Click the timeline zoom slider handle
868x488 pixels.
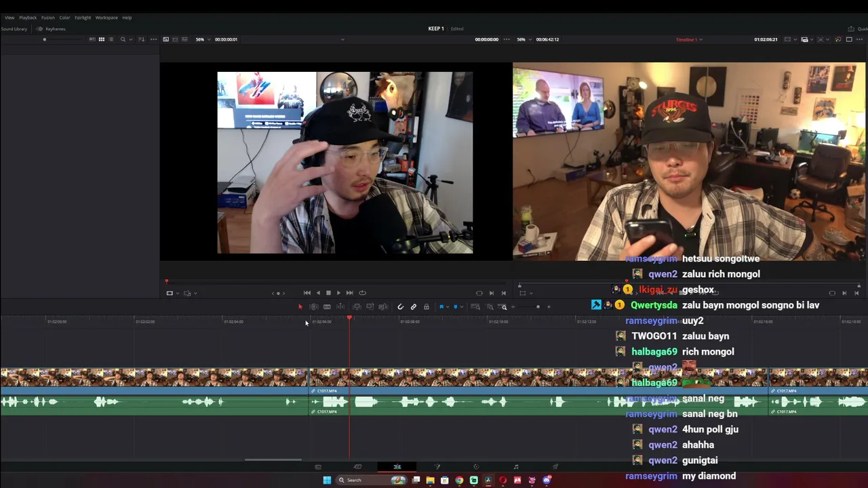tap(538, 307)
